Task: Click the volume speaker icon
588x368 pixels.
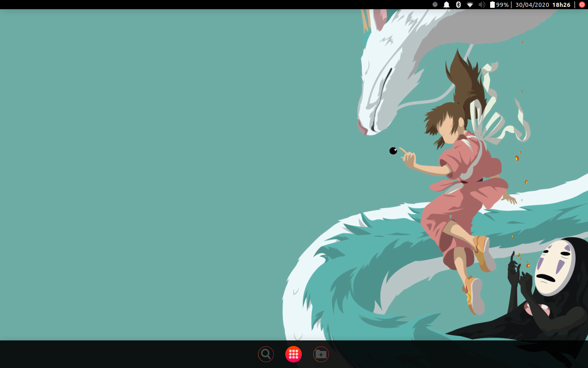Action: click(482, 5)
